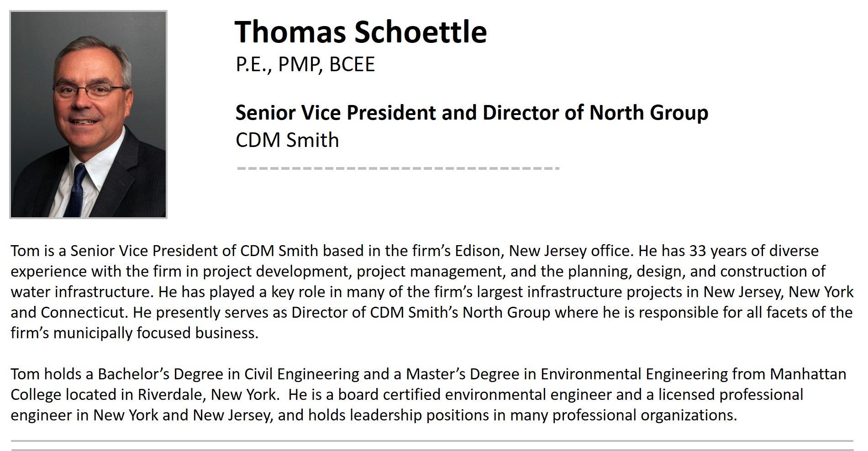Click Thomas Schoettle's portrait photo
This screenshot has height=451, width=868.
(x=88, y=115)
